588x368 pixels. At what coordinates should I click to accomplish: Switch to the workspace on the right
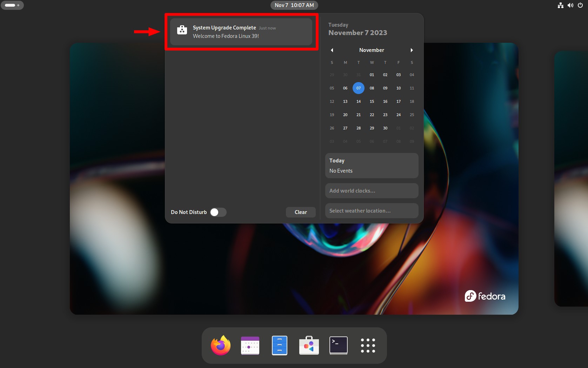click(571, 179)
